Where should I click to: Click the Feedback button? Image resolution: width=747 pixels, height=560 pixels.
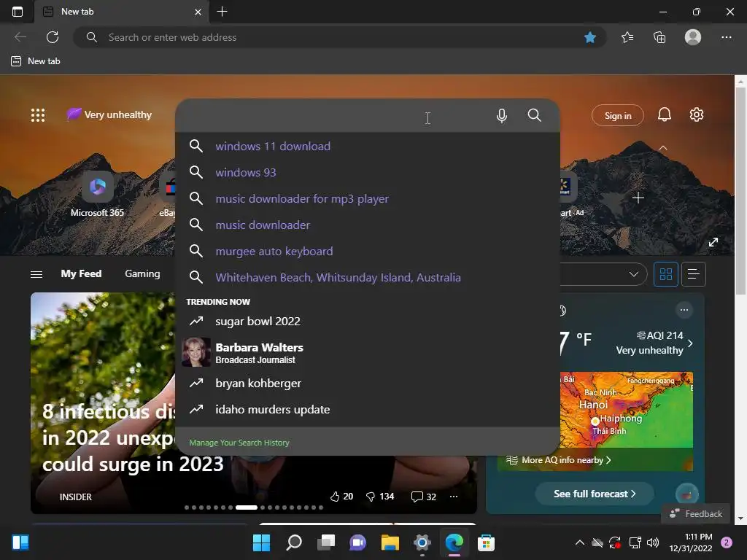(695, 514)
